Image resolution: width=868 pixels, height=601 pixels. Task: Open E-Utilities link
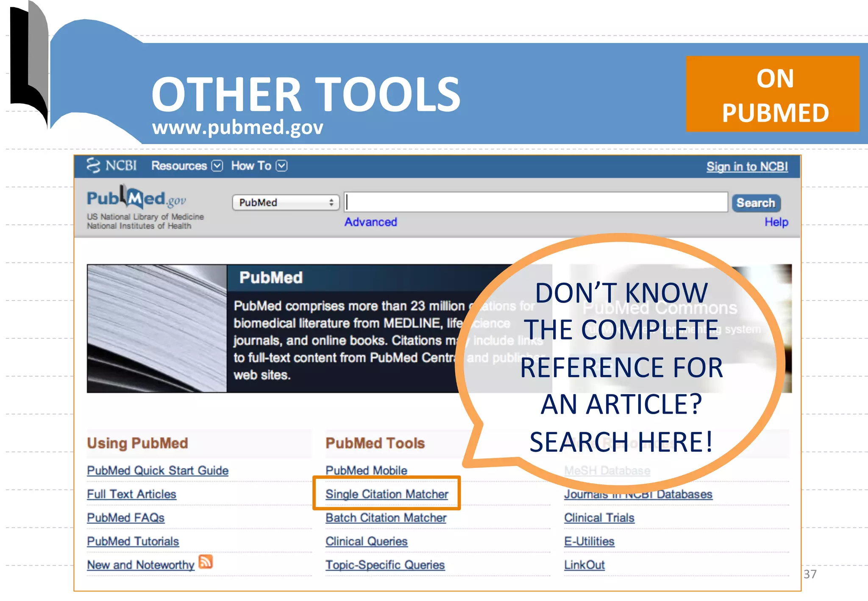[589, 541]
